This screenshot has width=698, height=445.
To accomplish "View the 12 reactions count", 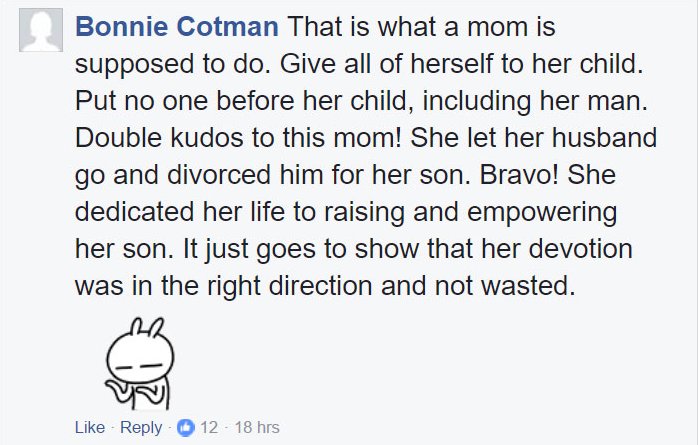I will [209, 427].
